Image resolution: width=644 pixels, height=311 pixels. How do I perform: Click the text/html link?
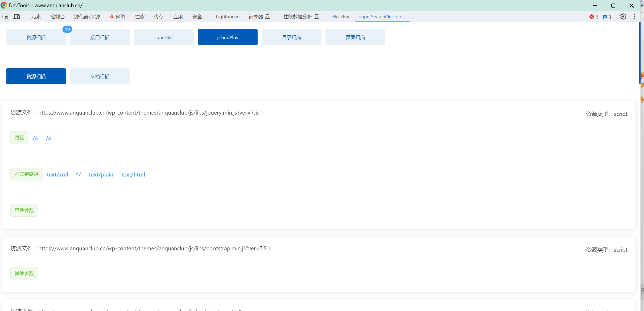pos(133,175)
